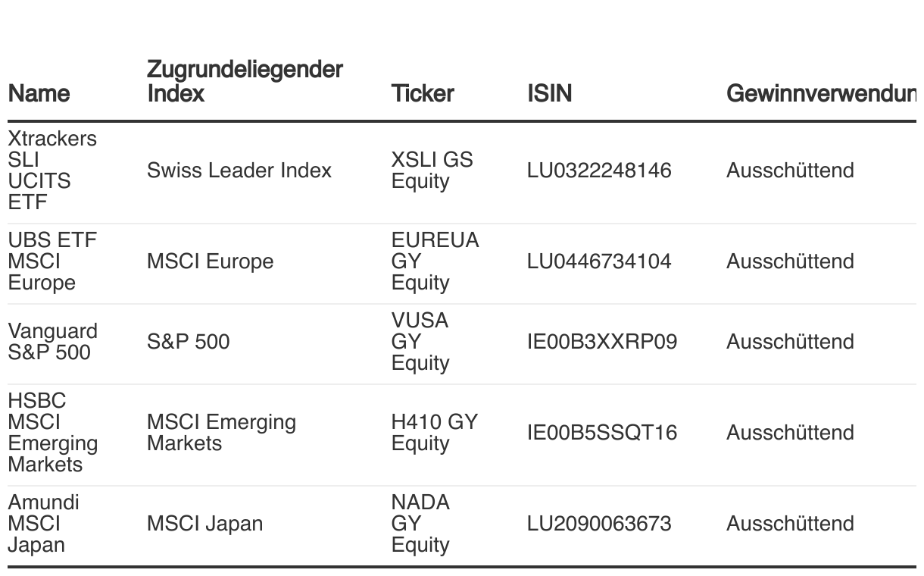Click the Name column header
The image size is (924, 576).
[39, 93]
